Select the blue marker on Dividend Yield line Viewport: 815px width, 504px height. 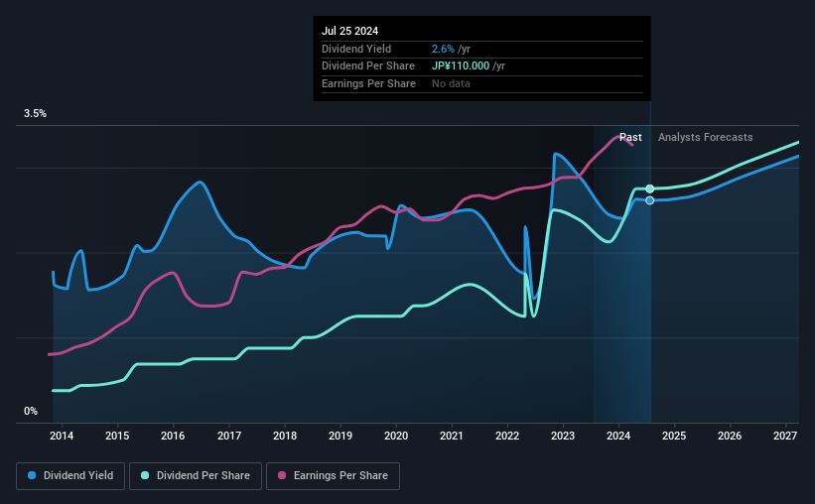pos(649,200)
